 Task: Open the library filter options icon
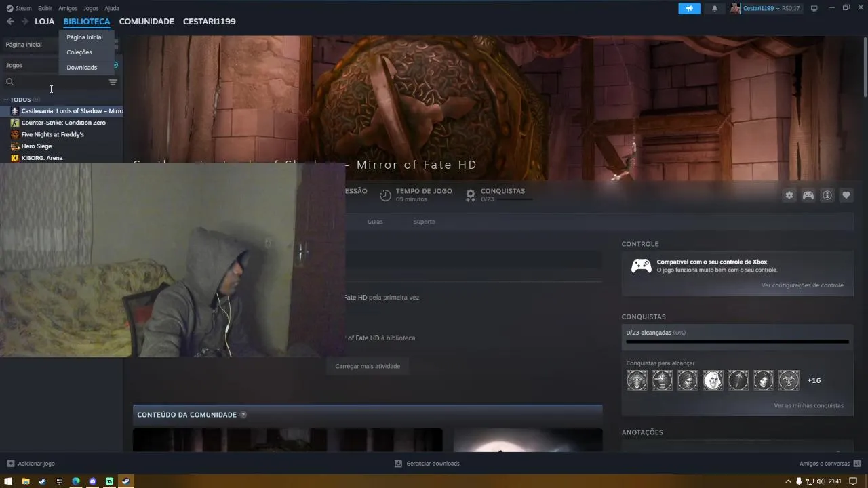tap(113, 82)
